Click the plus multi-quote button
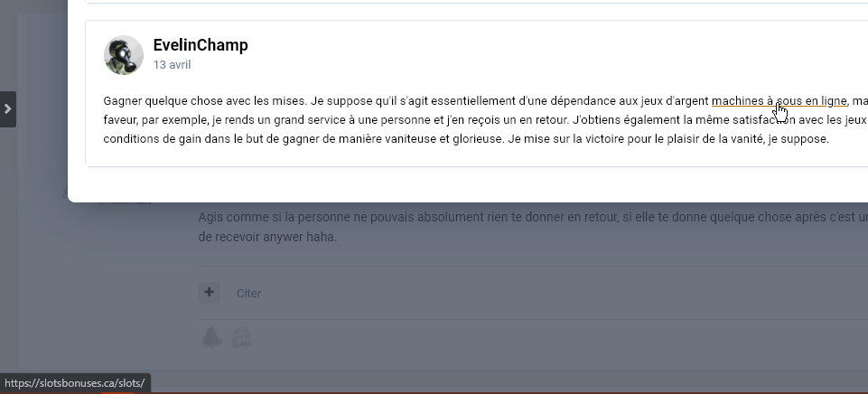Image resolution: width=868 pixels, height=394 pixels. point(209,293)
